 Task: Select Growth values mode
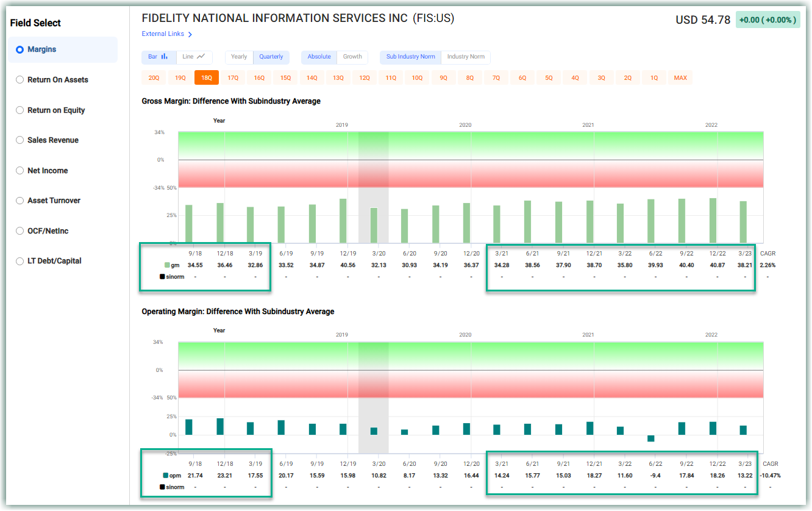point(352,57)
